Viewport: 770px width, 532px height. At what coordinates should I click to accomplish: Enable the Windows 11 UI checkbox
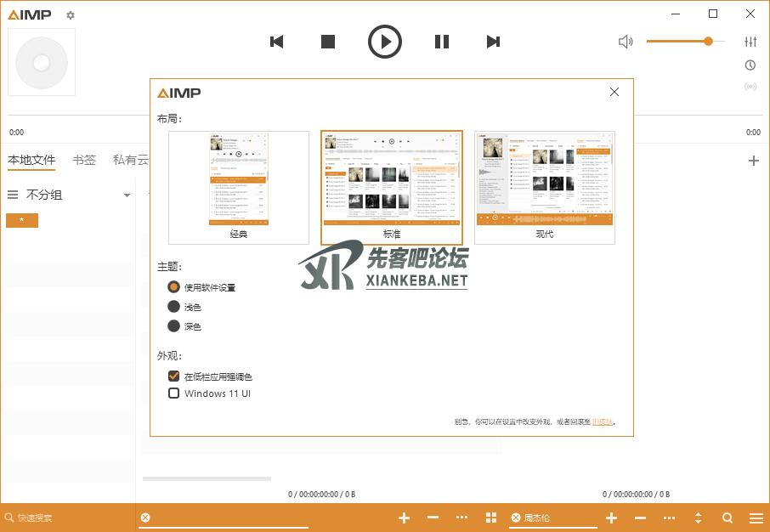(x=174, y=393)
